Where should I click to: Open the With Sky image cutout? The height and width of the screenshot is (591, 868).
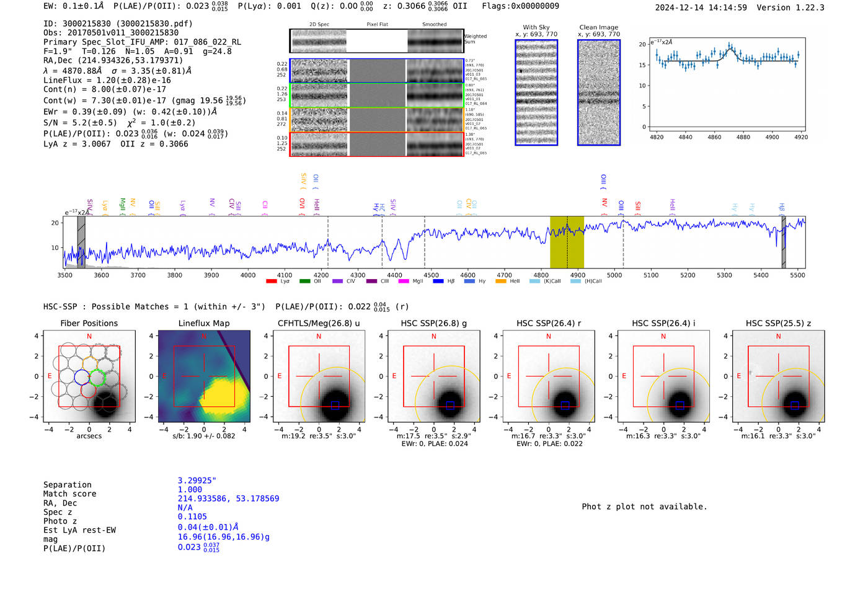[x=536, y=92]
